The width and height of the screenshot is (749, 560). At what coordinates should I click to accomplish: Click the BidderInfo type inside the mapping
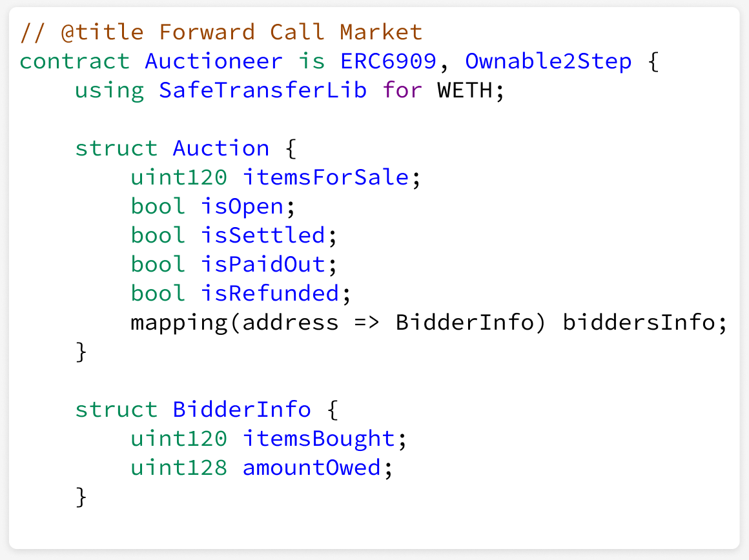(465, 323)
